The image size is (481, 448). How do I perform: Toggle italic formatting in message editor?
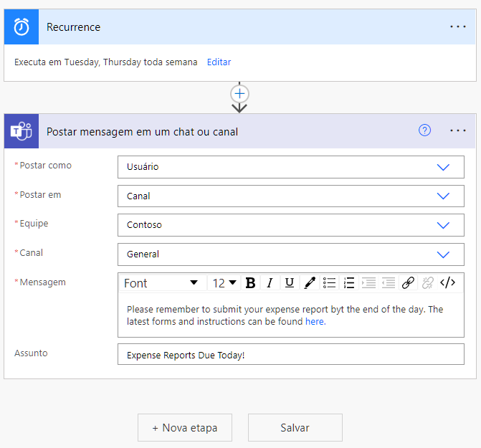(x=270, y=283)
